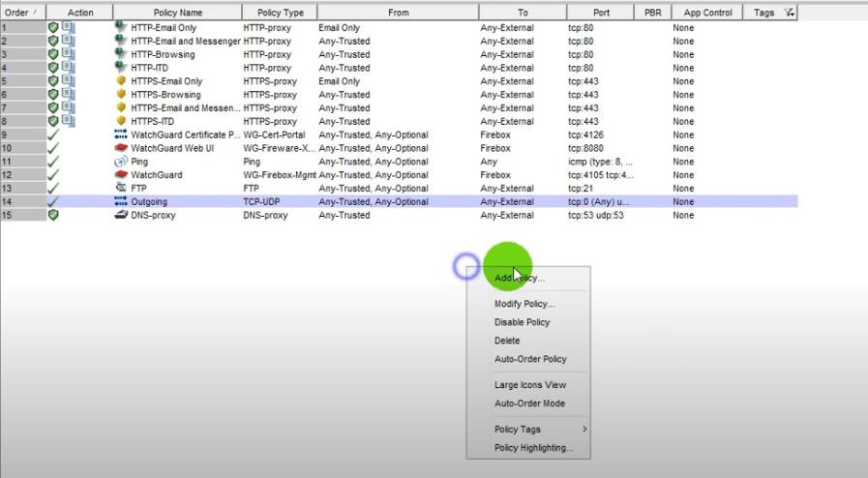Screen dimensions: 868x478
Task: Click order number 15 row header
Action: coord(22,215)
